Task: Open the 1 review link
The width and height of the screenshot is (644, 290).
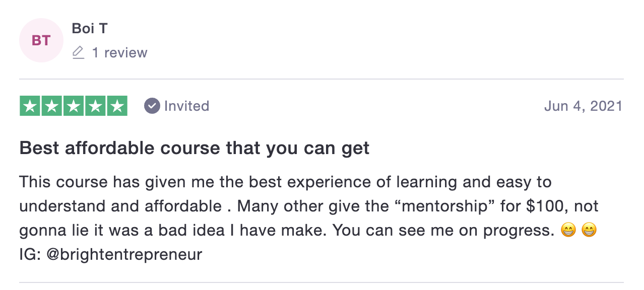Action: (119, 53)
